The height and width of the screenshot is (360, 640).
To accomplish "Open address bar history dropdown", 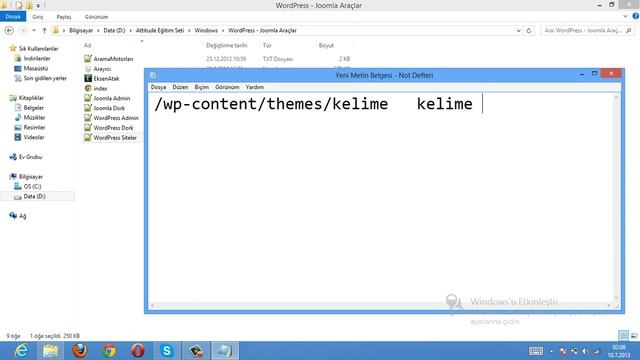I will point(518,31).
